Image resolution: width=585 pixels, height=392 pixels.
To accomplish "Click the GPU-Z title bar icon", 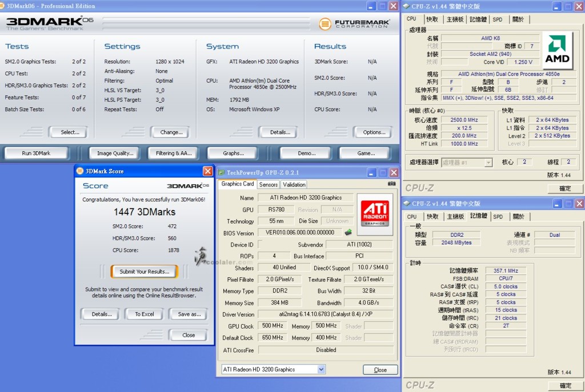I will coord(222,172).
